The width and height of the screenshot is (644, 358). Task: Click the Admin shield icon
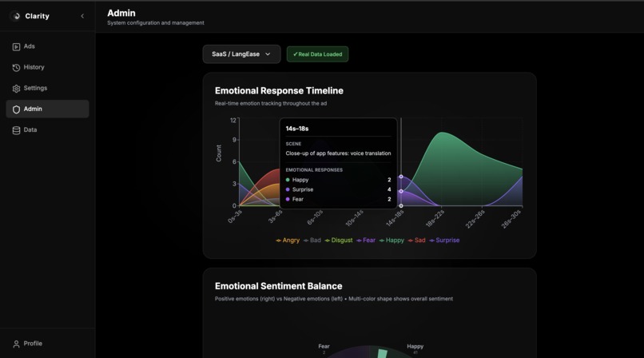point(16,109)
